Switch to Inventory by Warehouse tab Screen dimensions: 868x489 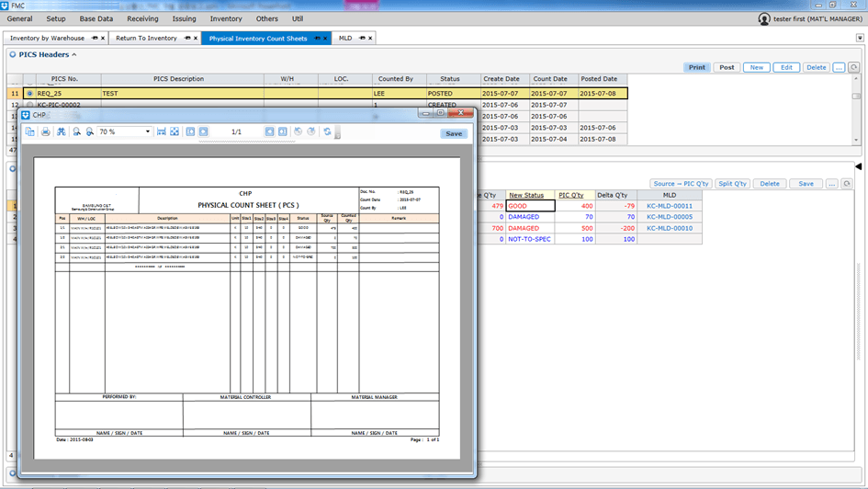pyautogui.click(x=47, y=39)
